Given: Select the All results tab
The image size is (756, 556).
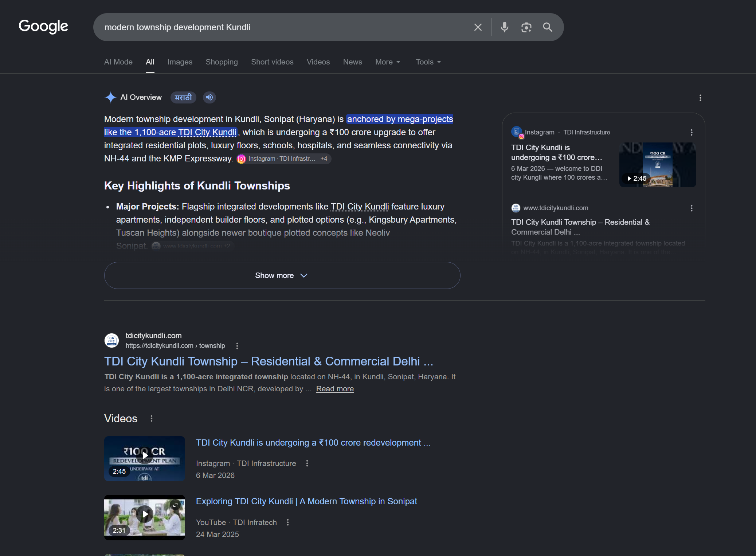Looking at the screenshot, I should 150,62.
